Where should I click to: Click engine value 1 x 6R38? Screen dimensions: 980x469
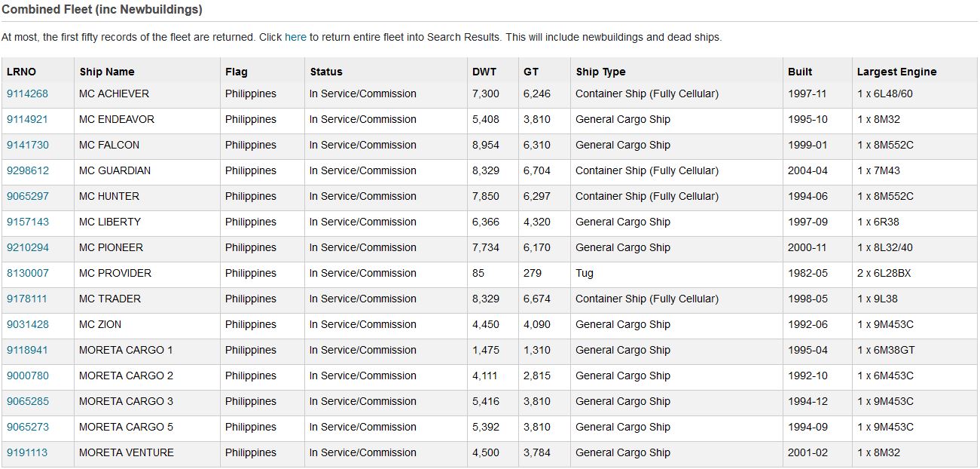click(878, 222)
